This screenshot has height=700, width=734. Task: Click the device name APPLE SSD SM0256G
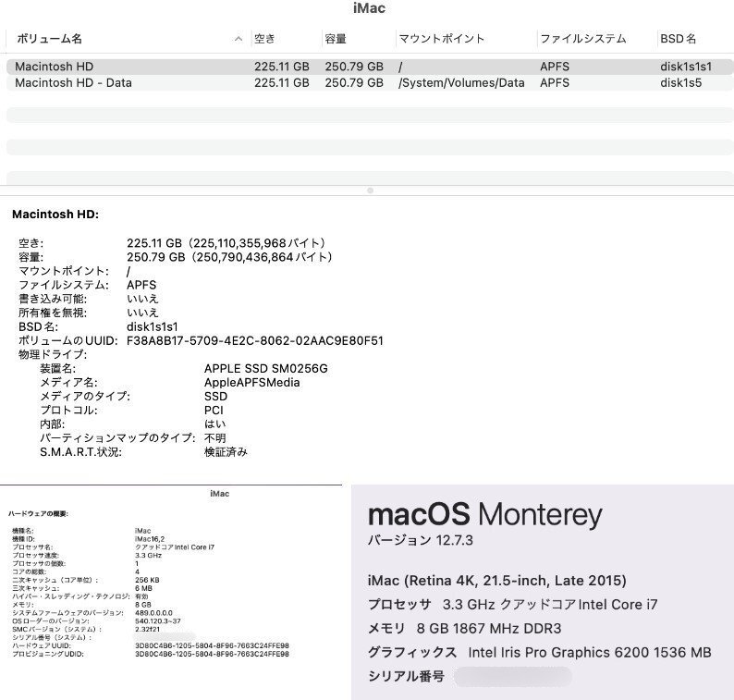[x=266, y=369]
